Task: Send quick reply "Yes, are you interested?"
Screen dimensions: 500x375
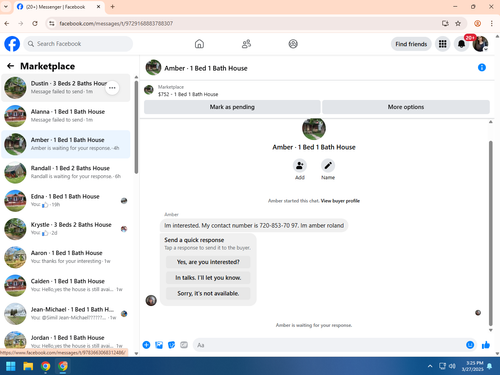Action: tap(208, 262)
